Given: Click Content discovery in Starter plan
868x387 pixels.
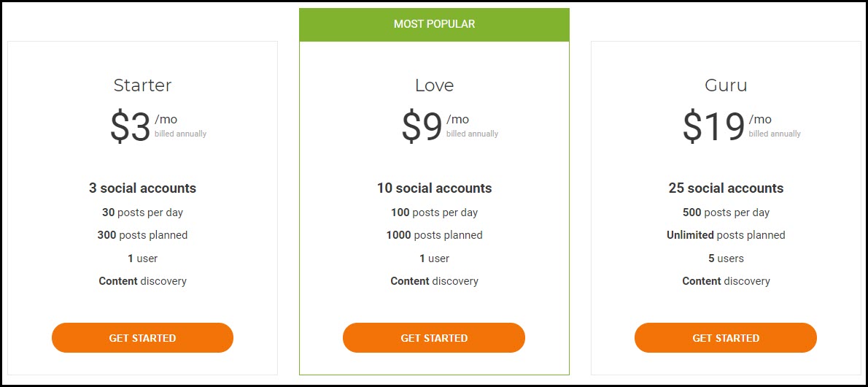Looking at the screenshot, I should click(142, 281).
